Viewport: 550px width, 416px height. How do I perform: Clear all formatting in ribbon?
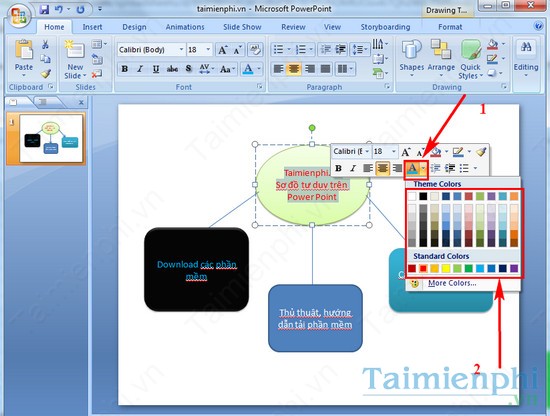[255, 50]
